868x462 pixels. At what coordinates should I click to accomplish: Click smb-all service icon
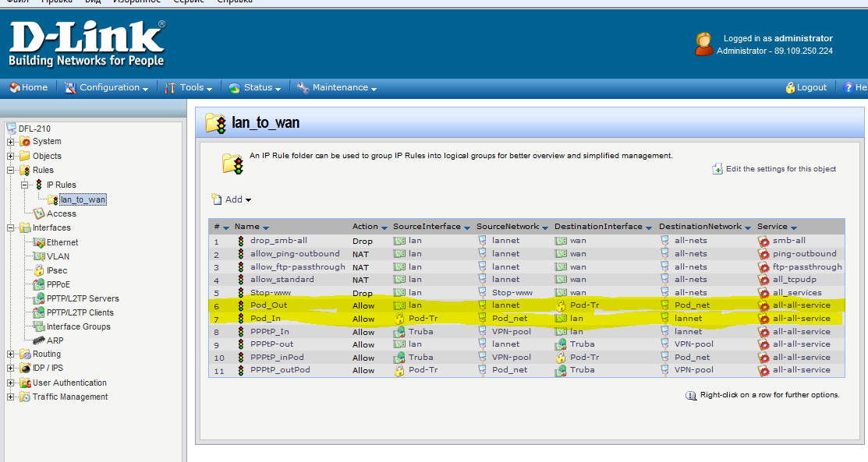[x=763, y=241]
